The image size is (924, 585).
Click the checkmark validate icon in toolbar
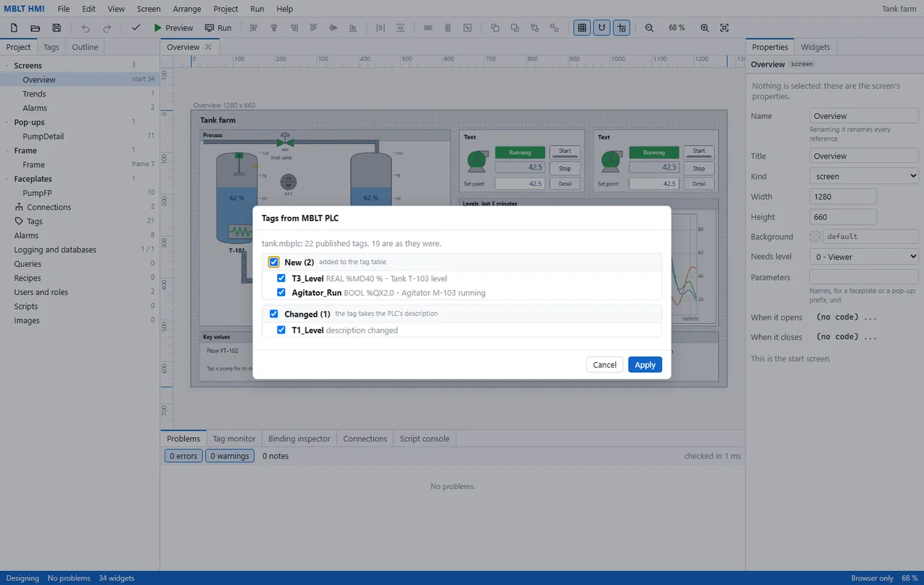click(136, 28)
